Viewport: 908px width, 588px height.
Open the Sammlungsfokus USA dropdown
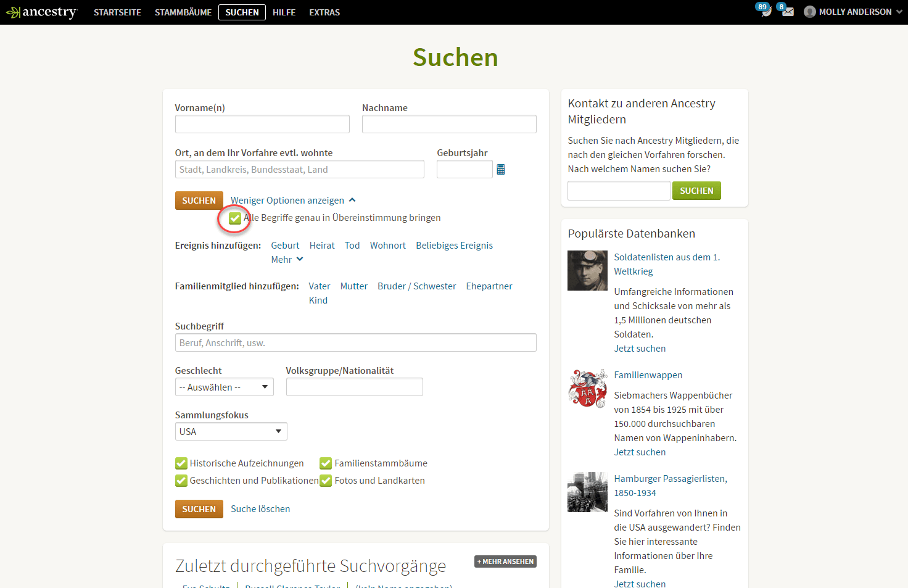click(x=231, y=431)
